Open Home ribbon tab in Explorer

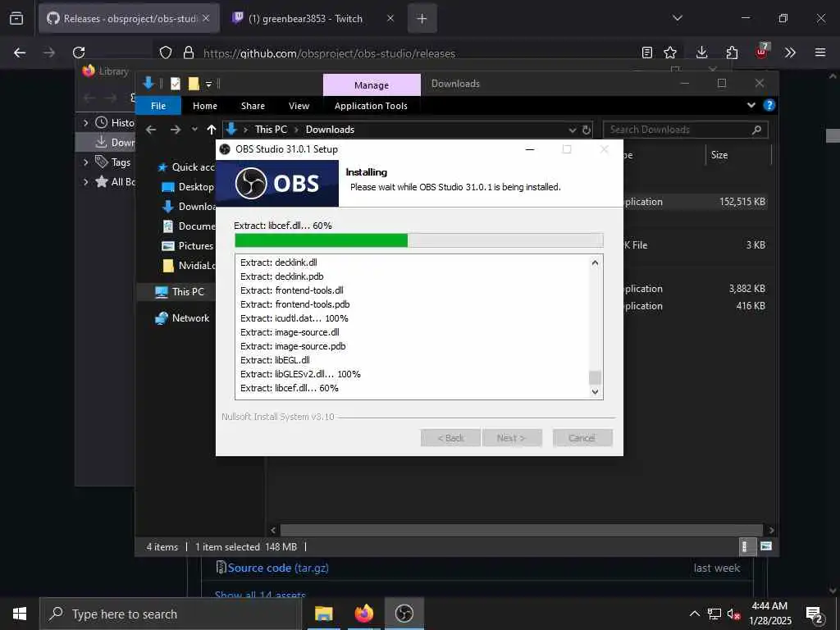204,106
